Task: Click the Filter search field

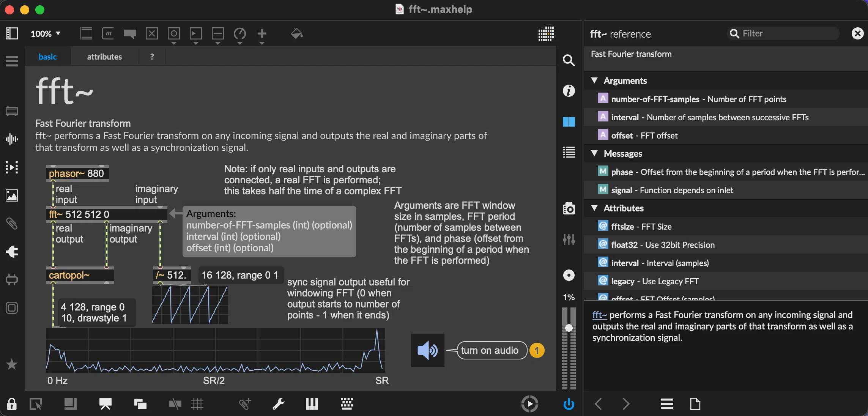Action: [x=783, y=33]
